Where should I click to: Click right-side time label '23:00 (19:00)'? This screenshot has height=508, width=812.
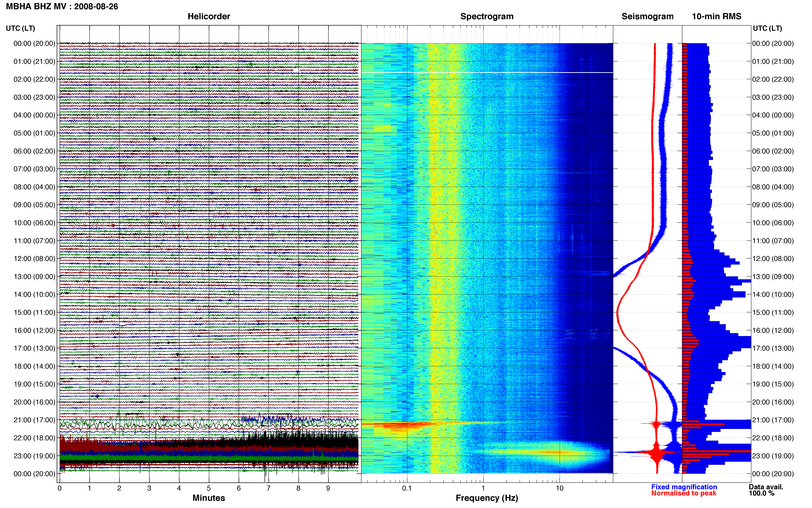pos(773,456)
